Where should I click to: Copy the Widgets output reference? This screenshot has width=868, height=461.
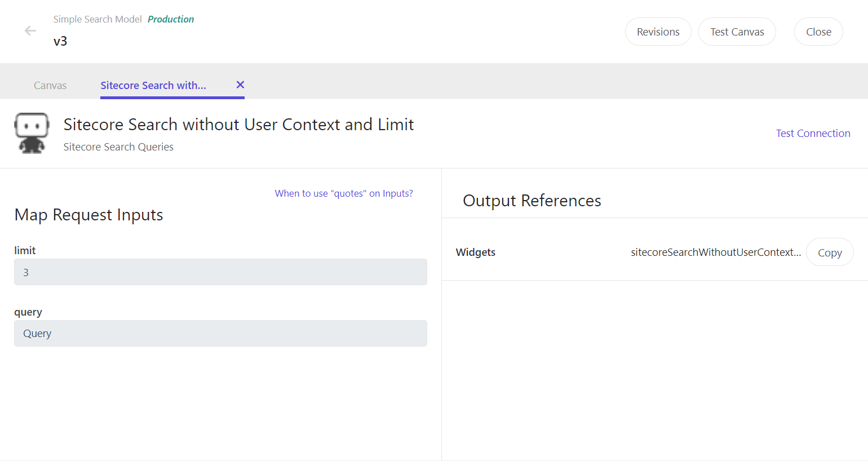point(829,252)
